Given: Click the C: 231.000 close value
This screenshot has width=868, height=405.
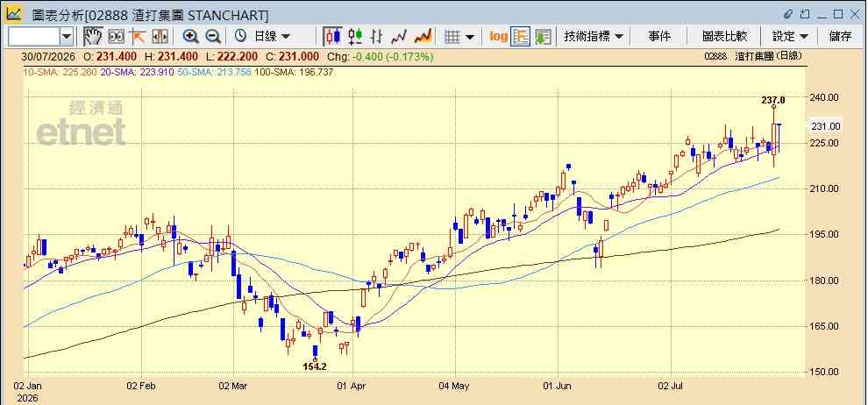Looking at the screenshot, I should pyautogui.click(x=292, y=56).
